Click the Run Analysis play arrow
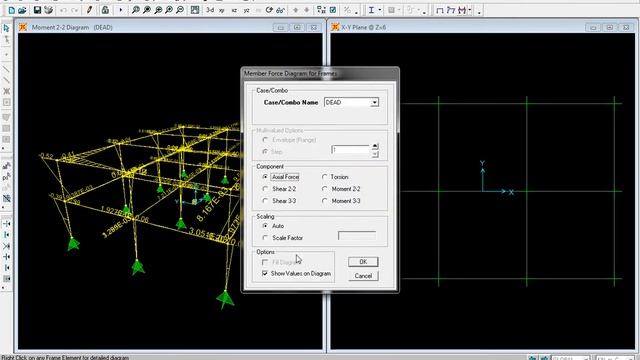This screenshot has width=640, height=360. 120,10
